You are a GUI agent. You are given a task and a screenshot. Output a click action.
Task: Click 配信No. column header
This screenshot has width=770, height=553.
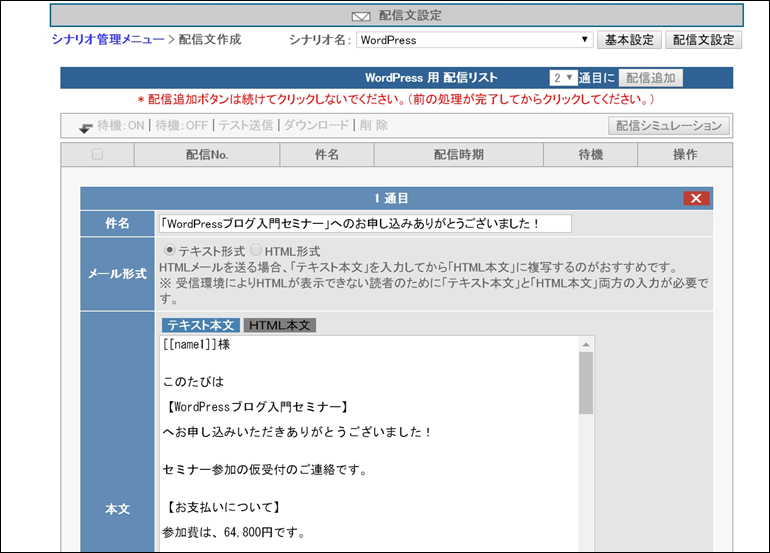coord(207,155)
